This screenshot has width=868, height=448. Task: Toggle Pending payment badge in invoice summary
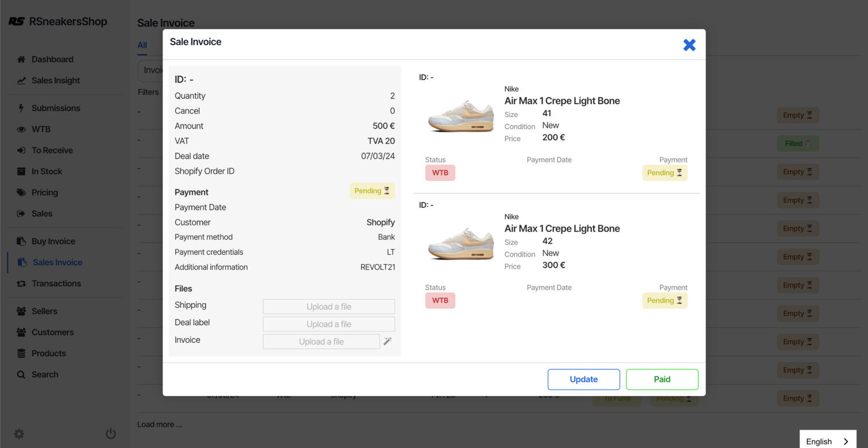(372, 191)
